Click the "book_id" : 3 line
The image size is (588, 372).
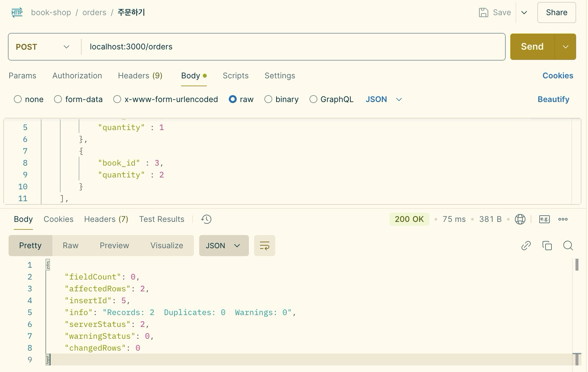(x=131, y=163)
